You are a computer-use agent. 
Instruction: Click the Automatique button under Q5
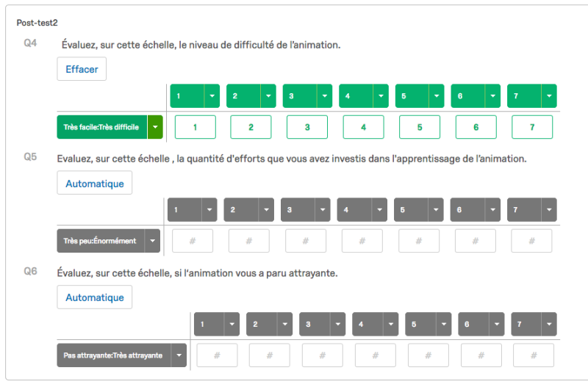pyautogui.click(x=94, y=183)
